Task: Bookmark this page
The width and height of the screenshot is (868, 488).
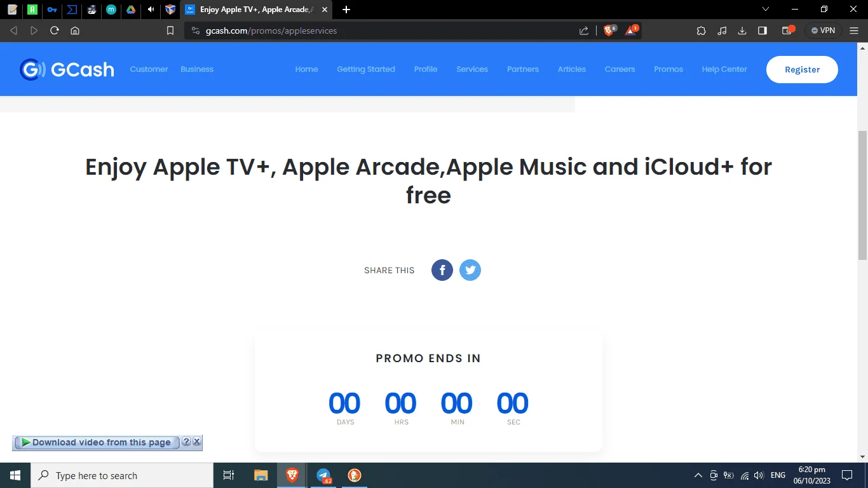Action: click(x=170, y=30)
